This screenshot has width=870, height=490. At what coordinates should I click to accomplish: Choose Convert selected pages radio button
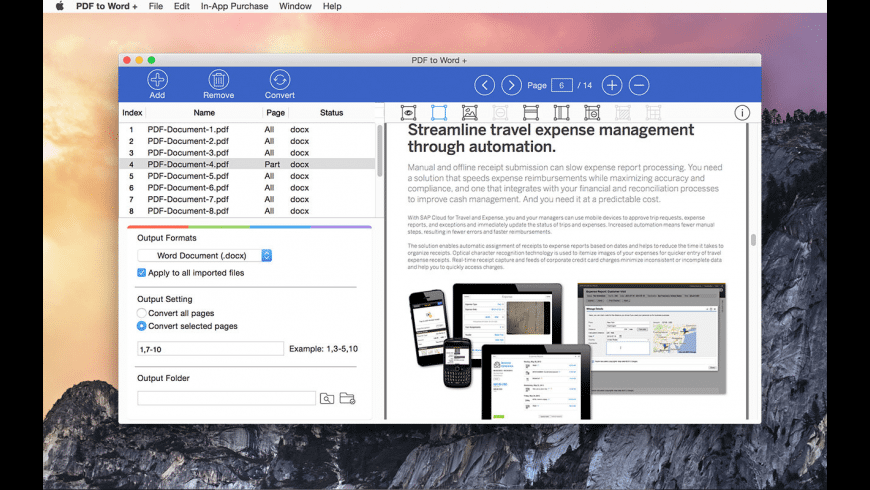click(x=142, y=326)
